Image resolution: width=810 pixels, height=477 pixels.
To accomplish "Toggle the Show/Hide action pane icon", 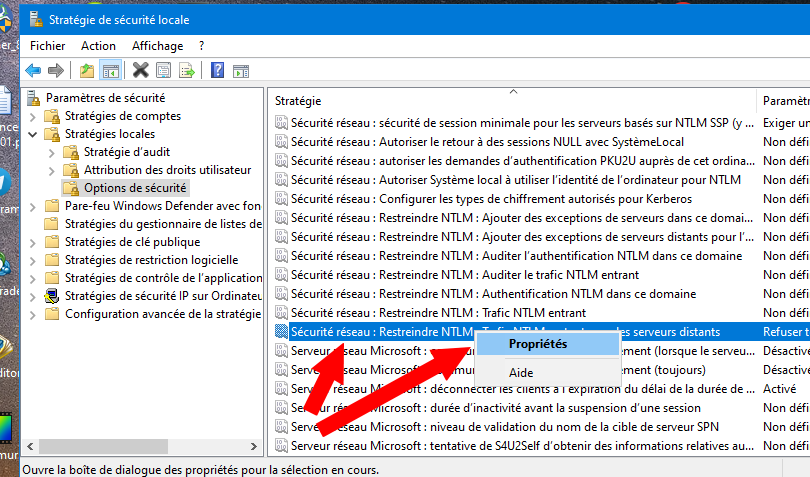I will (241, 71).
